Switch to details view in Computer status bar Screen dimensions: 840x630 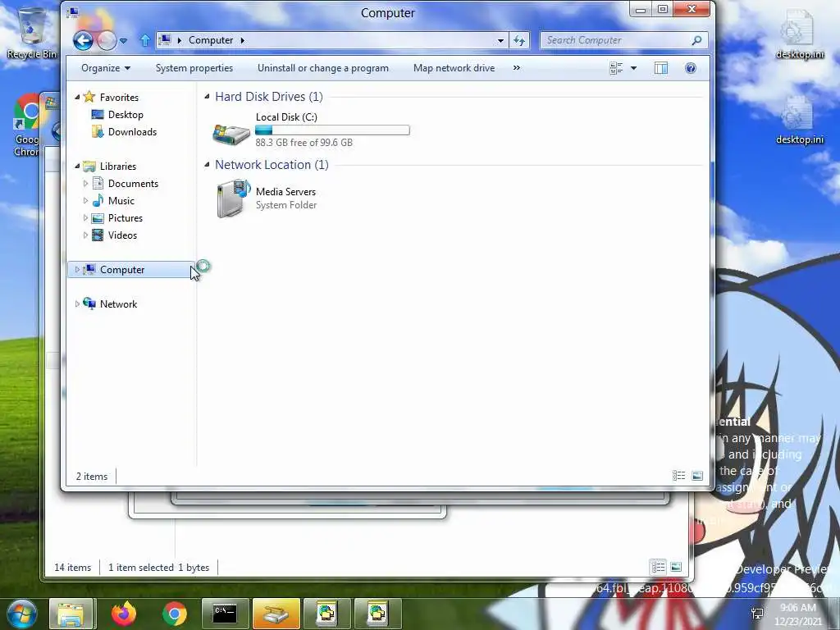coord(678,476)
